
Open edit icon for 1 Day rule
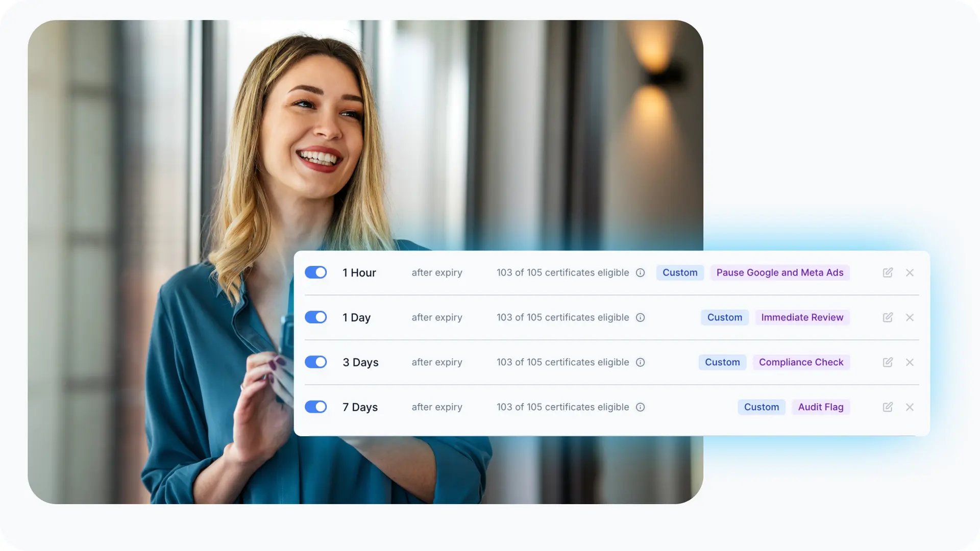[888, 317]
